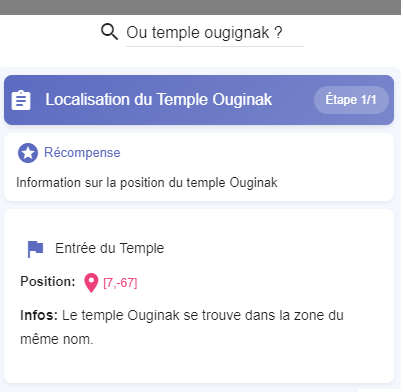Click the bold 'Position:' label
403x392 pixels.
pos(48,282)
